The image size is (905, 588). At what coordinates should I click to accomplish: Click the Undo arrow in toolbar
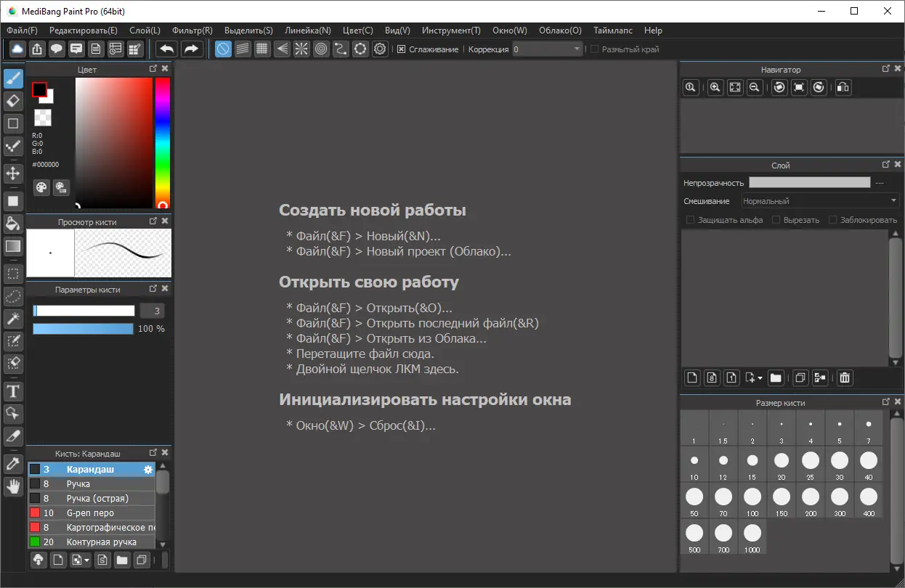pos(167,49)
